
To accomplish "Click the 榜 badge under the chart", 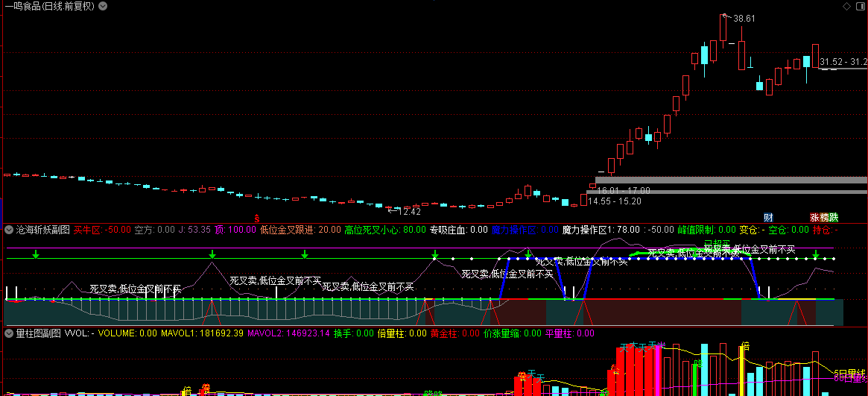I will [x=824, y=217].
